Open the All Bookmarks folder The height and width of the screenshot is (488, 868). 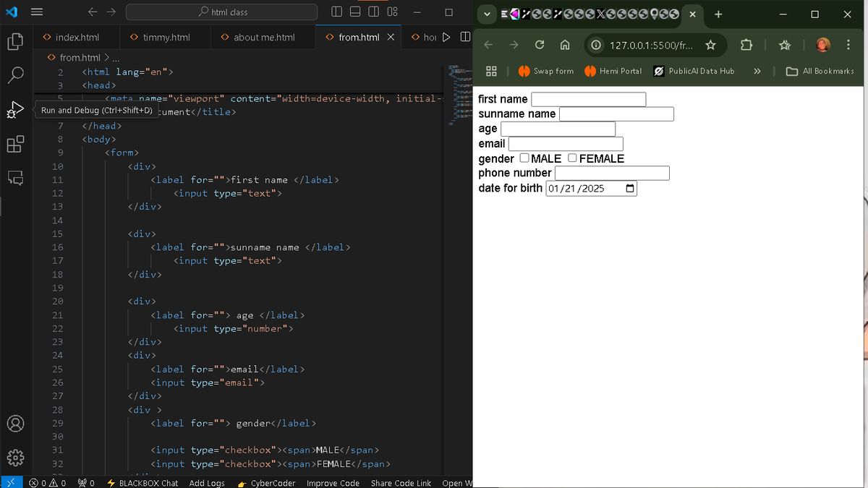(820, 71)
